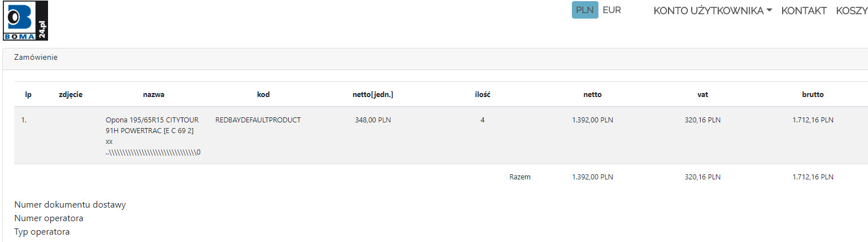
Task: Click the 'nazwa' column header
Action: [x=154, y=95]
